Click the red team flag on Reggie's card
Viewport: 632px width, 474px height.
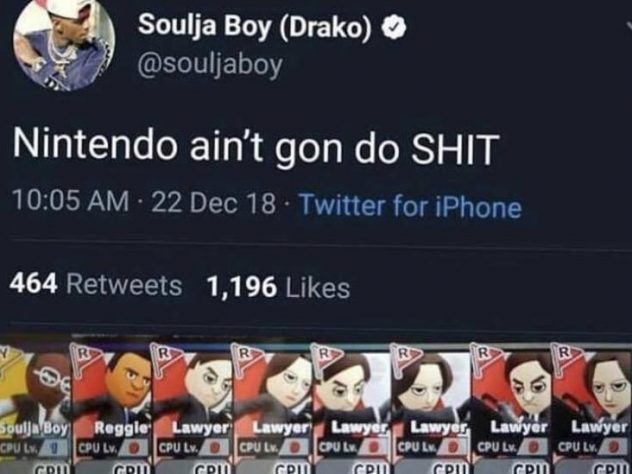point(86,358)
